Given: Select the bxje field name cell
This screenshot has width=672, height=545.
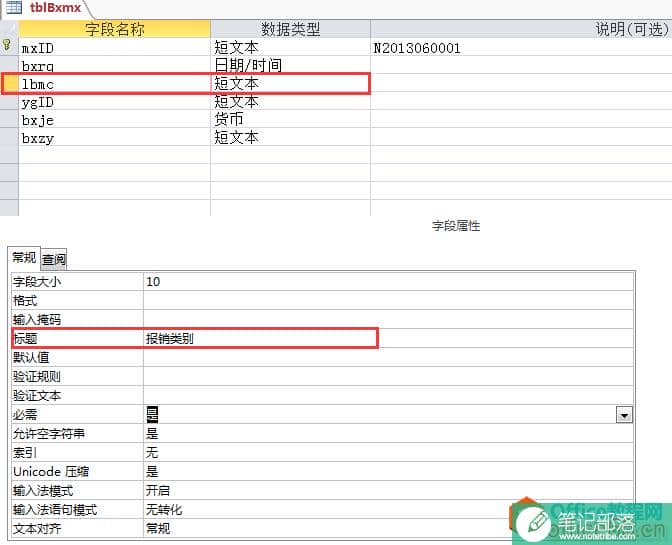Looking at the screenshot, I should point(114,120).
